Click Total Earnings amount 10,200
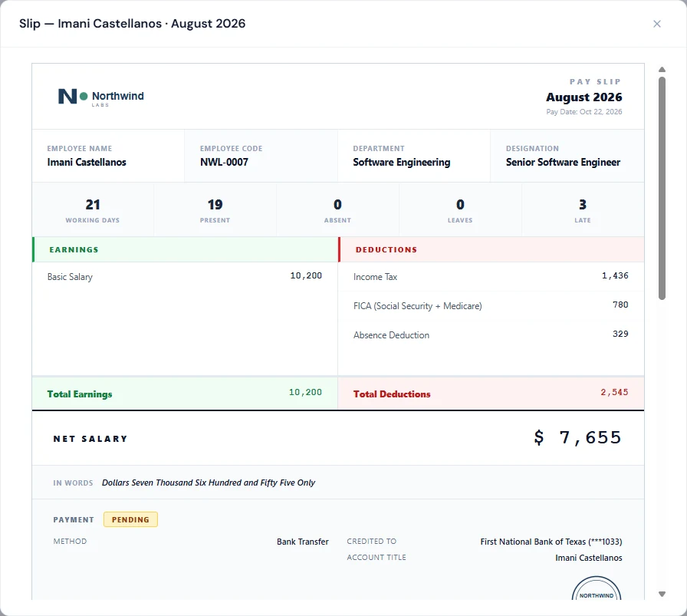This screenshot has width=687, height=616. point(305,393)
